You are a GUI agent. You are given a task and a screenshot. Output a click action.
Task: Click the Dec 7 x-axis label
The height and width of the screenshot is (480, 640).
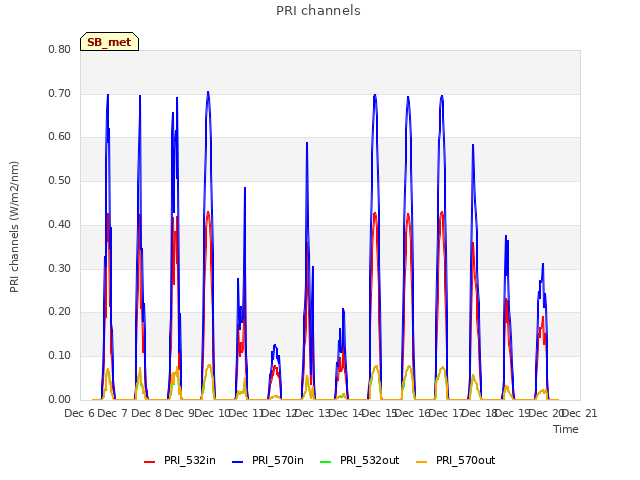[x=113, y=413]
